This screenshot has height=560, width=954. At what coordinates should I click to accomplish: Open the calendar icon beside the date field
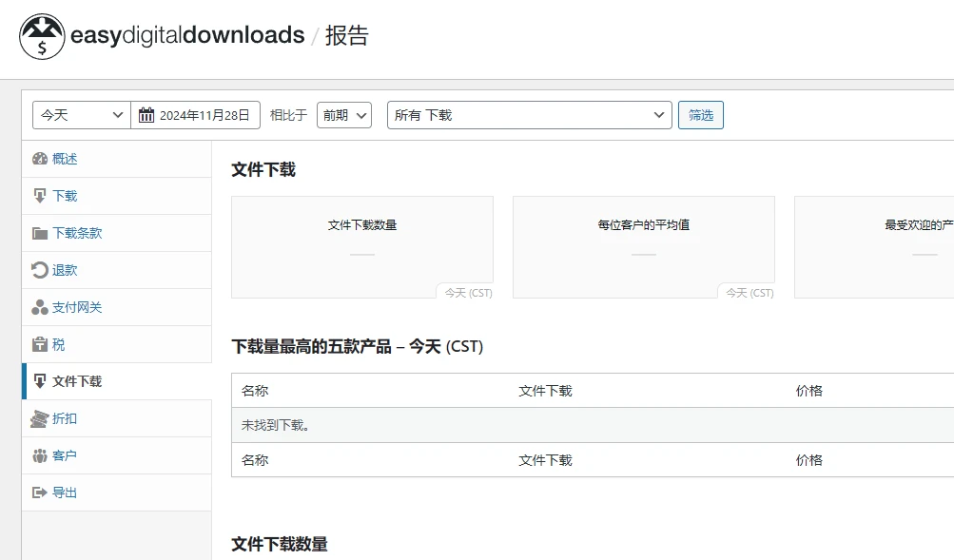[x=145, y=114]
